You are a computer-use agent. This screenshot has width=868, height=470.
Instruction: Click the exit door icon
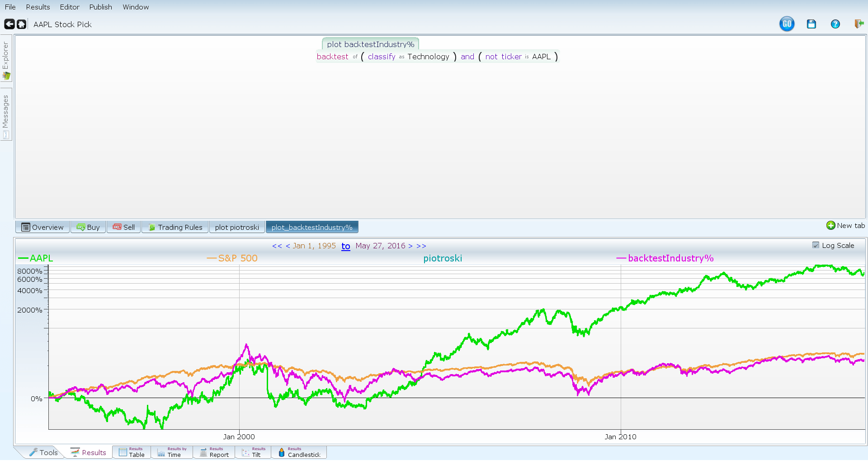pyautogui.click(x=859, y=24)
